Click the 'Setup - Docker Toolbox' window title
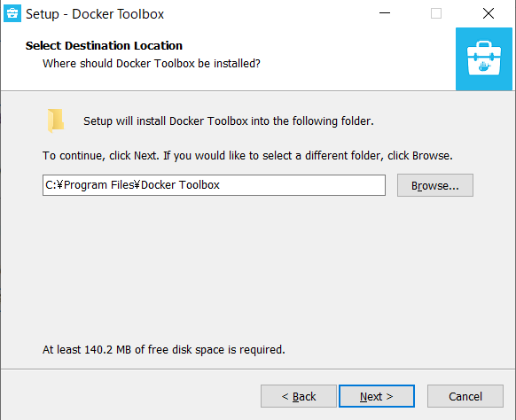 pyautogui.click(x=95, y=14)
